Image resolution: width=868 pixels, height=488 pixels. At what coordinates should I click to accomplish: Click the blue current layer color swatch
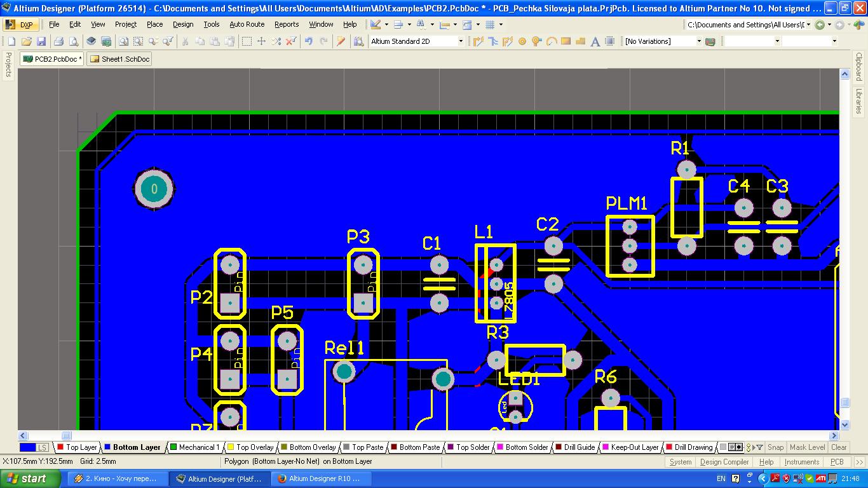pyautogui.click(x=27, y=447)
